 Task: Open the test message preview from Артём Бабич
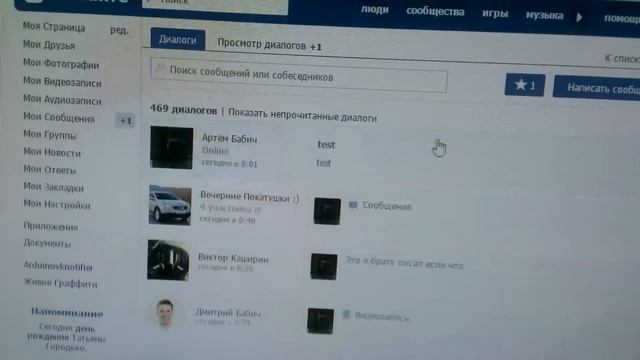[326, 144]
